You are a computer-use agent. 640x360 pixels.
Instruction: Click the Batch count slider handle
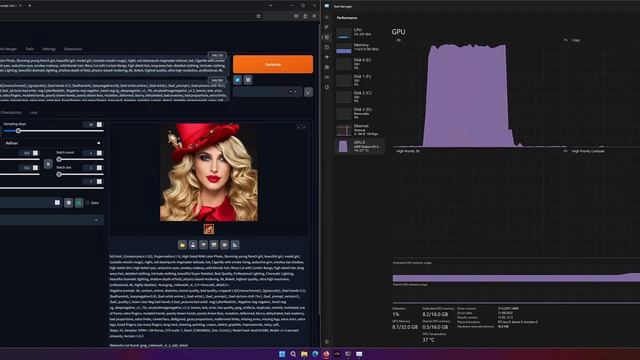click(x=59, y=160)
